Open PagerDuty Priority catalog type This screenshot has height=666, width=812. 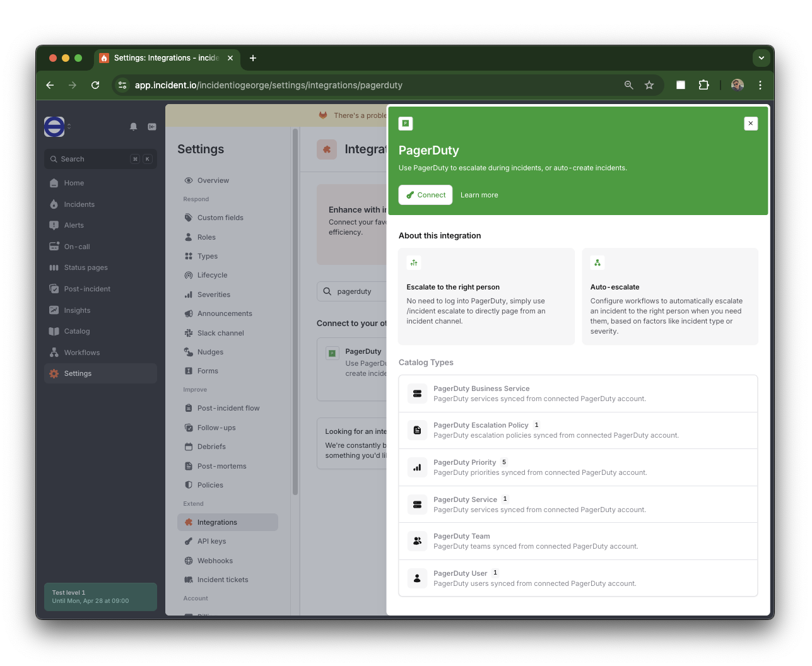tap(578, 467)
